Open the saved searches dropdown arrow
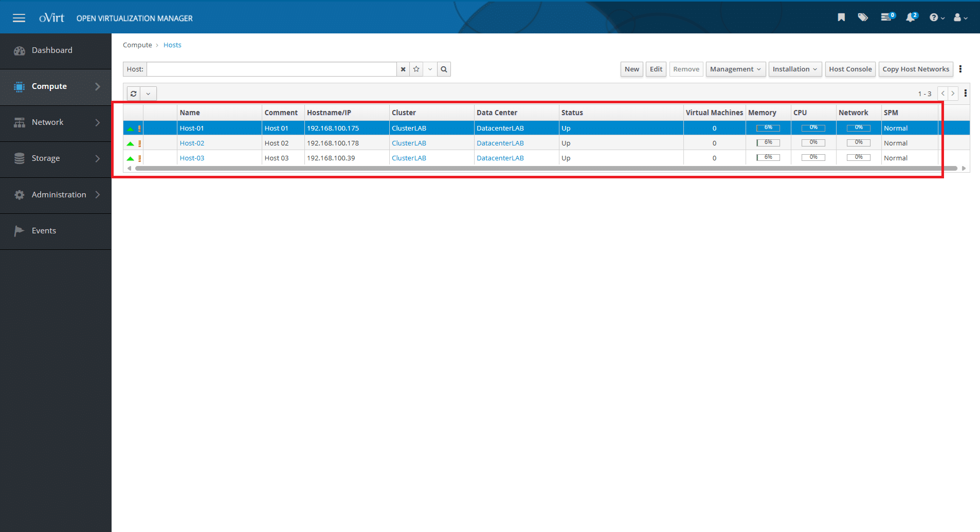 point(430,69)
